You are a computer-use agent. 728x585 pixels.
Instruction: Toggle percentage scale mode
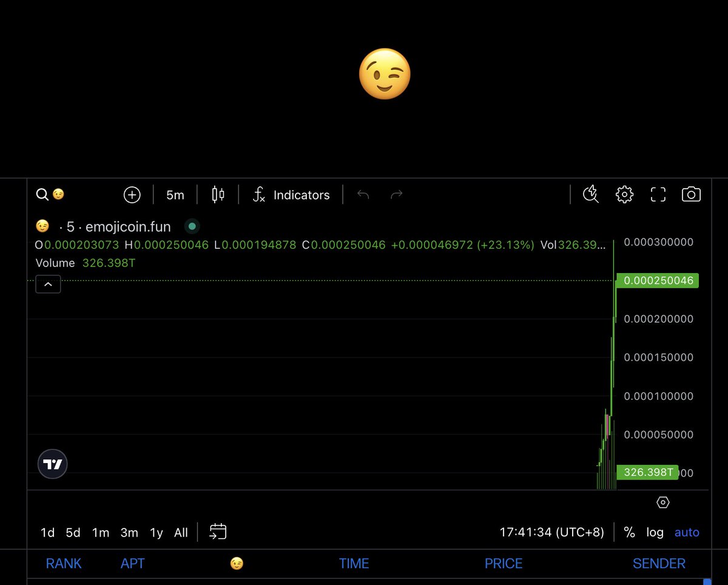coord(629,532)
